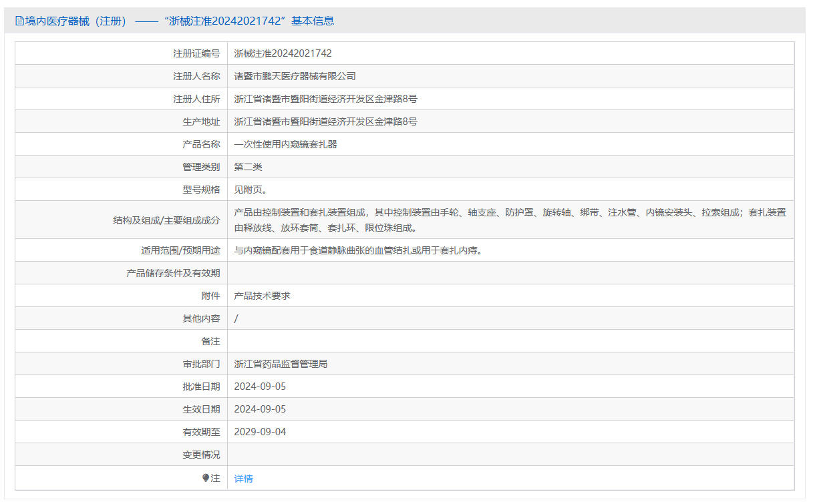Click the 产品名称 label
This screenshot has height=504, width=813.
click(x=201, y=144)
